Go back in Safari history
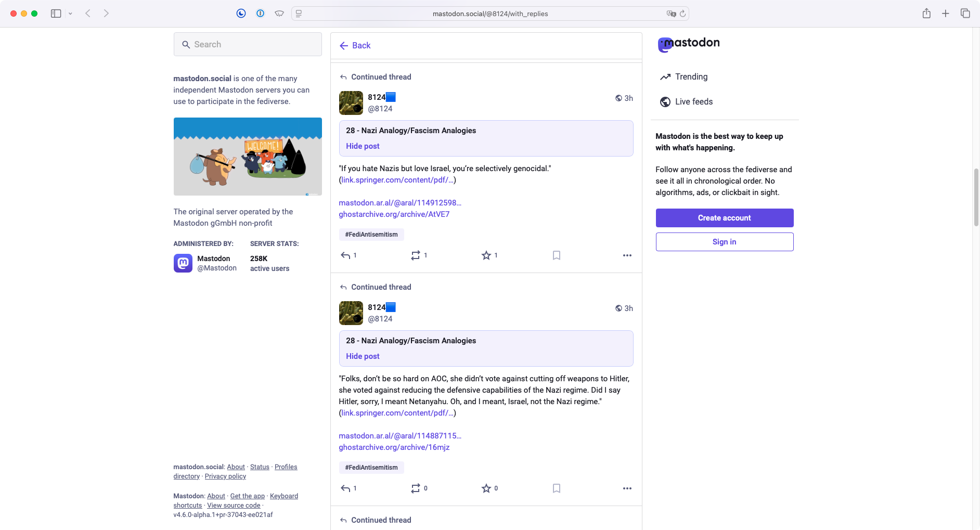The height and width of the screenshot is (530, 980). pos(88,14)
